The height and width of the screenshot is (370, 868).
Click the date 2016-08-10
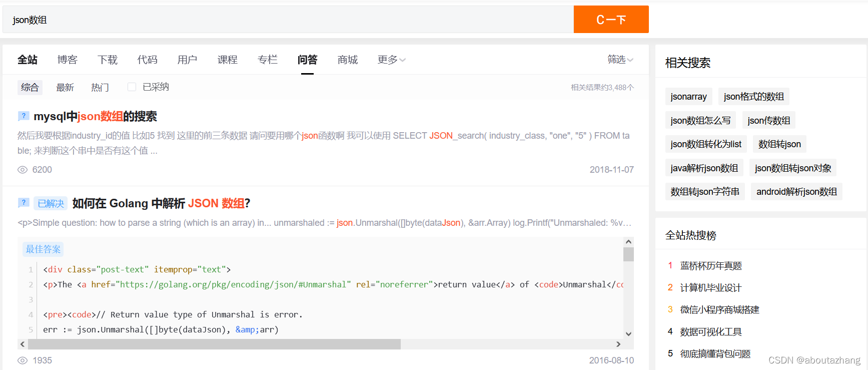[x=611, y=360]
